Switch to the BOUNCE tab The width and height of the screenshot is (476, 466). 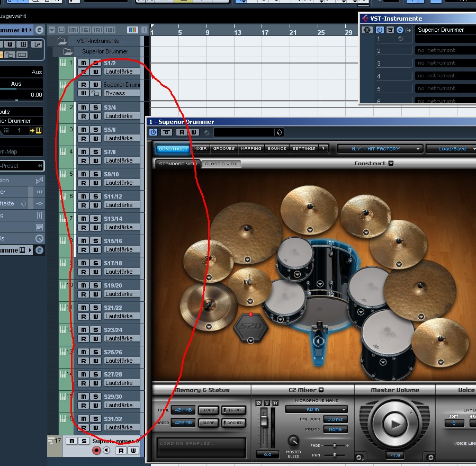(x=276, y=148)
